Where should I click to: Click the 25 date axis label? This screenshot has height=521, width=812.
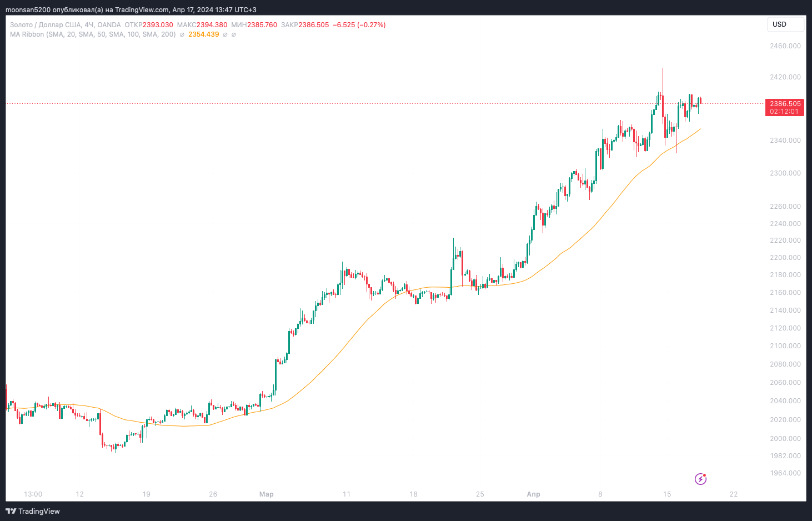480,494
